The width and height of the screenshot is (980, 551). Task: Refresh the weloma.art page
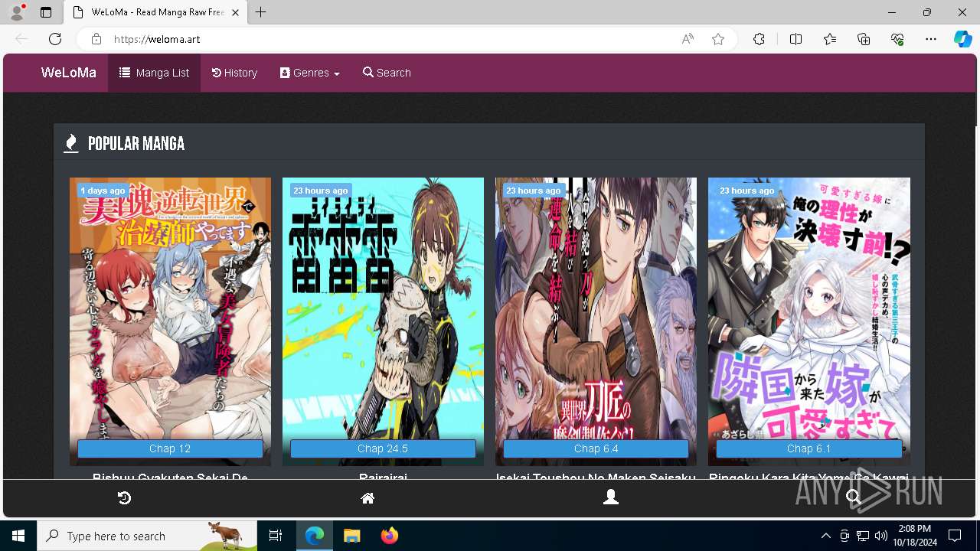(x=55, y=39)
